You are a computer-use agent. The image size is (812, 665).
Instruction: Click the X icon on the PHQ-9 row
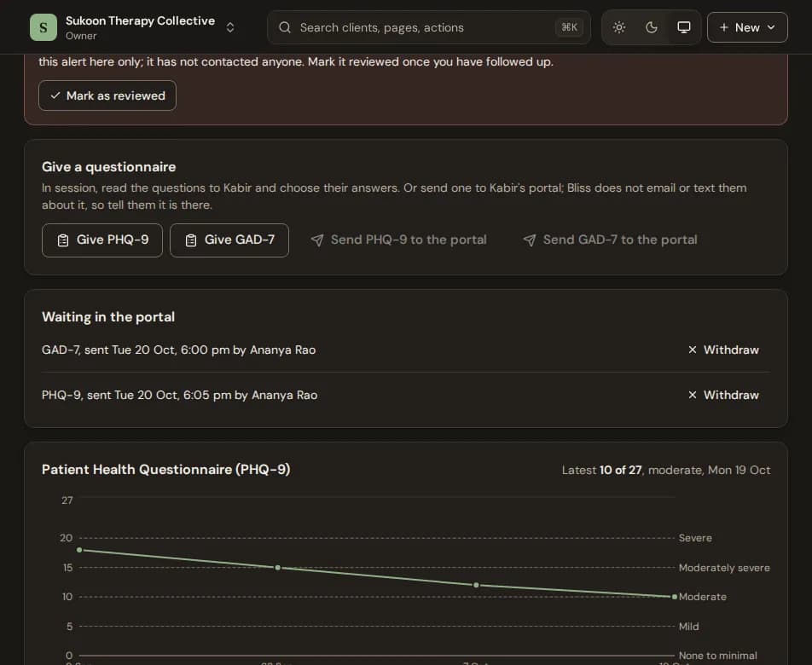pyautogui.click(x=693, y=395)
